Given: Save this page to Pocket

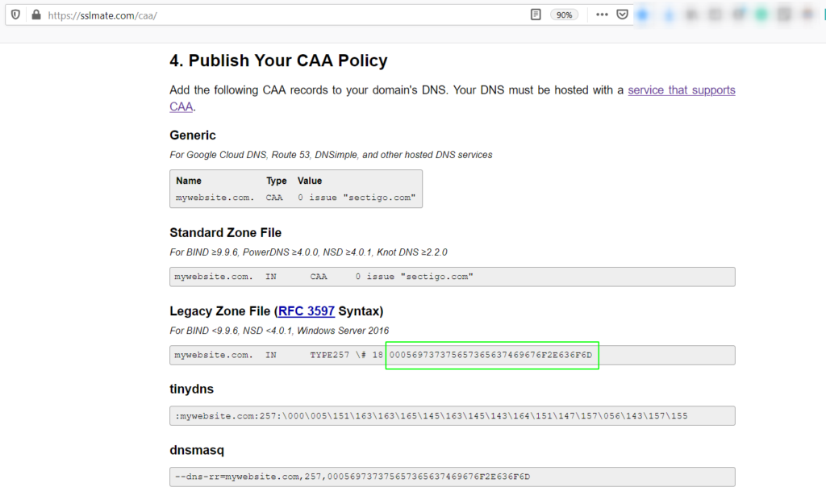Looking at the screenshot, I should 622,14.
